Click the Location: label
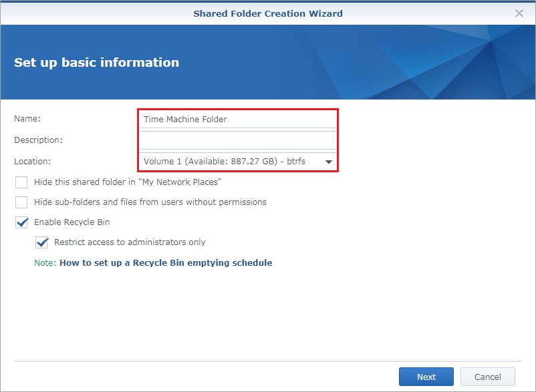 (33, 161)
